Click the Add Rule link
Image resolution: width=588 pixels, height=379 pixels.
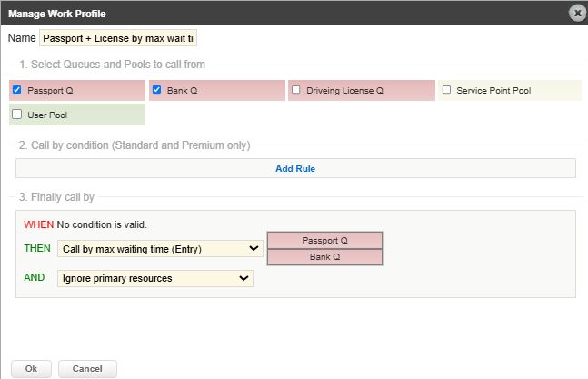coord(295,168)
